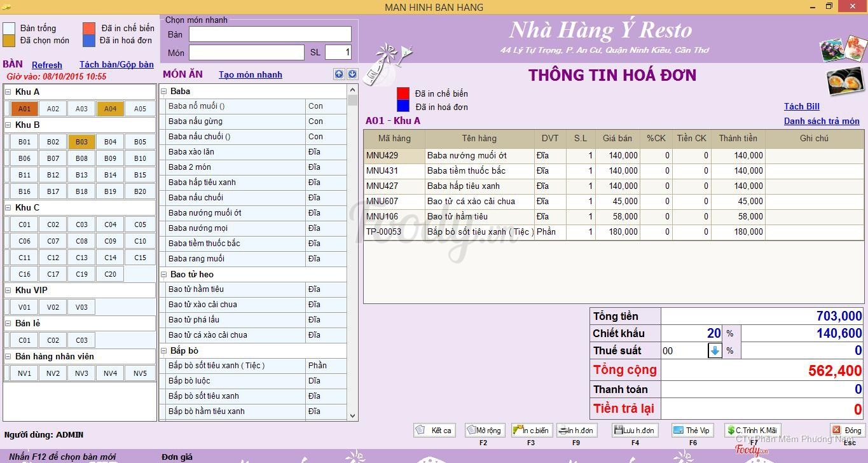Open the Thuế suất tax rate dropdown
The width and height of the screenshot is (868, 463).
coord(715,350)
